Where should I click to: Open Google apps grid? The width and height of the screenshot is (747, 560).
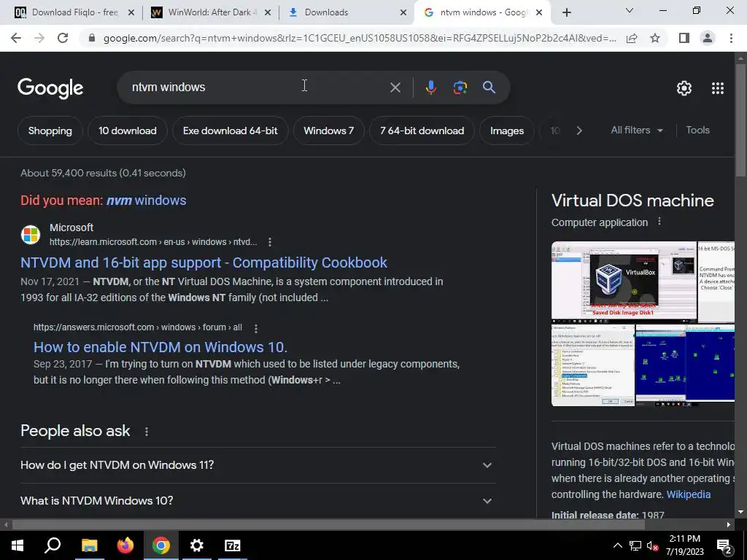pyautogui.click(x=718, y=88)
